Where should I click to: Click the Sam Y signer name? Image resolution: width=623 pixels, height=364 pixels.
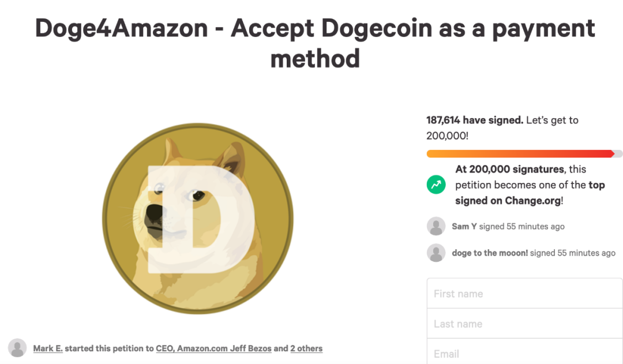464,227
